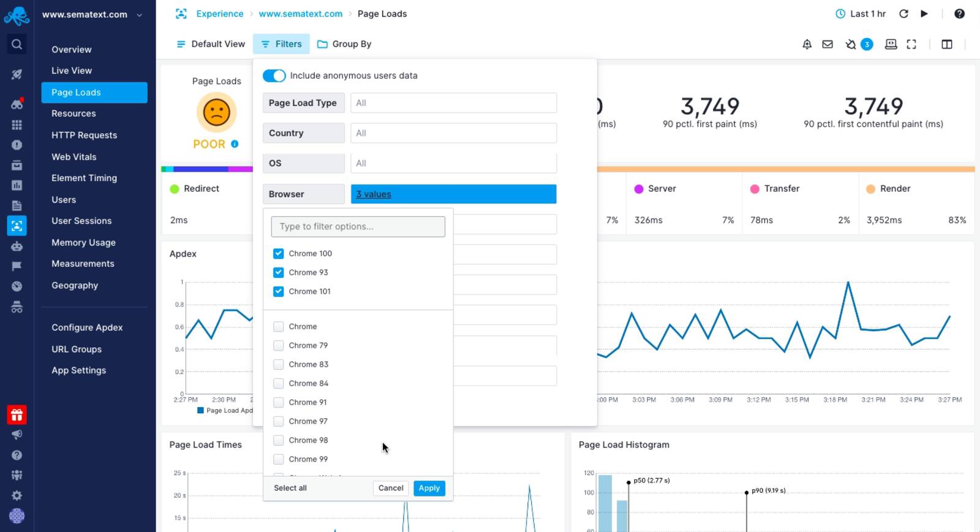Click the archive box icon in left rail
The width and height of the screenshot is (980, 532).
point(17,165)
